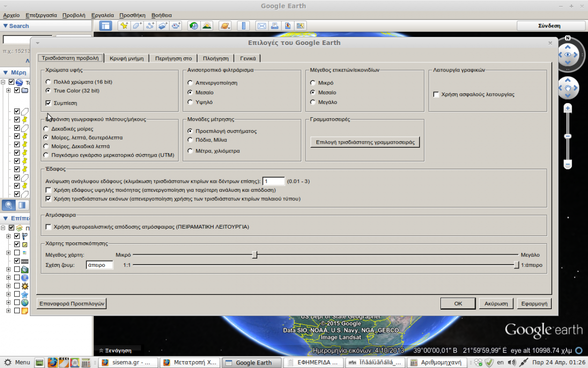Switch to the Κρυφή μνήμη tab
Screen dimensions: 588x368
tap(126, 58)
